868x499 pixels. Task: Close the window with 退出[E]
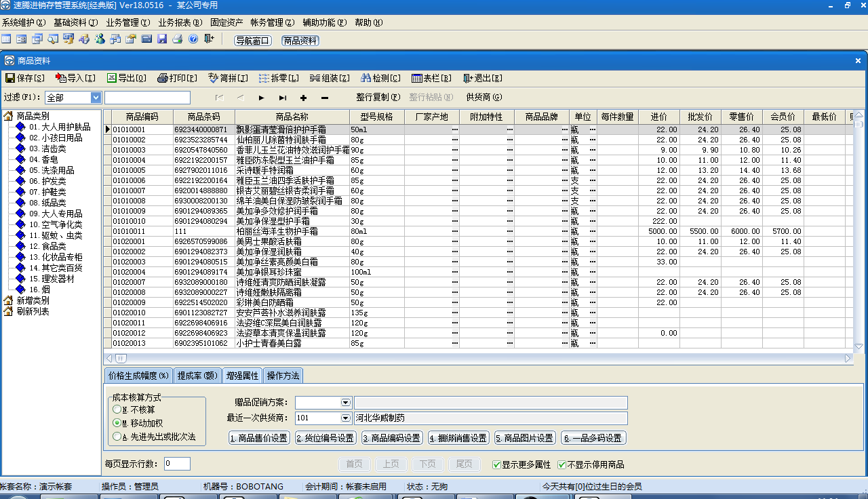coord(483,78)
